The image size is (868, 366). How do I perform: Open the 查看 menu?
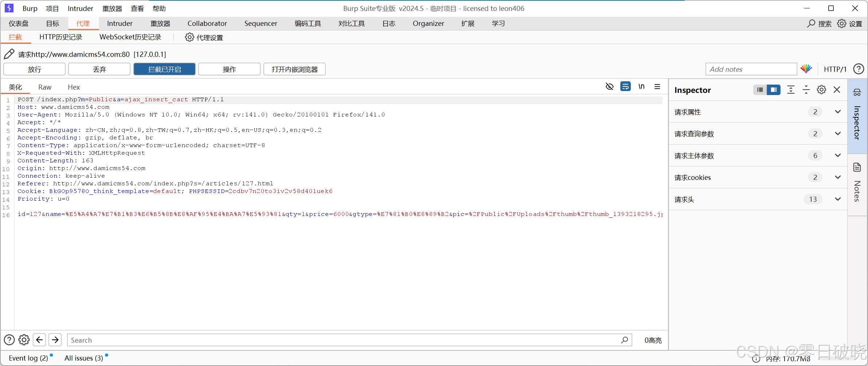pyautogui.click(x=137, y=8)
